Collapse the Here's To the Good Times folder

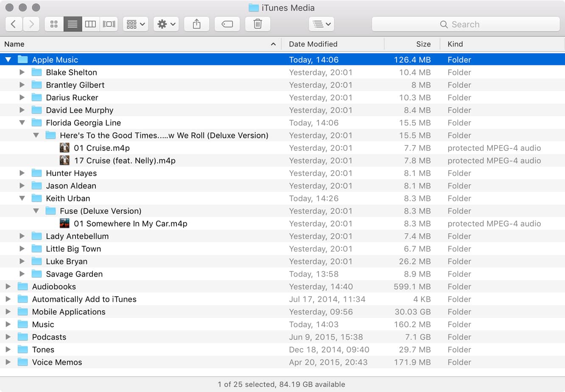(x=36, y=136)
